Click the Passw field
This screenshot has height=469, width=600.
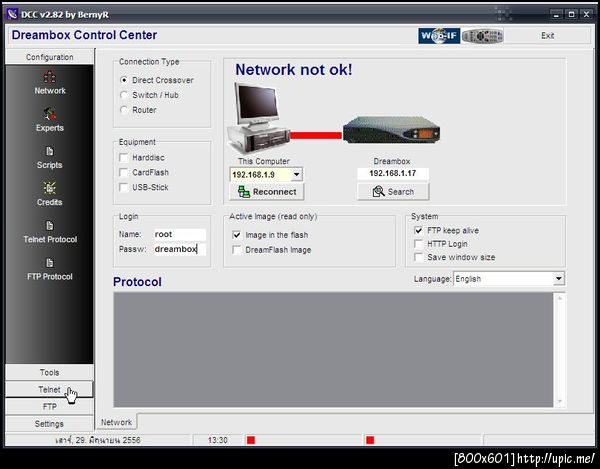[x=179, y=249]
